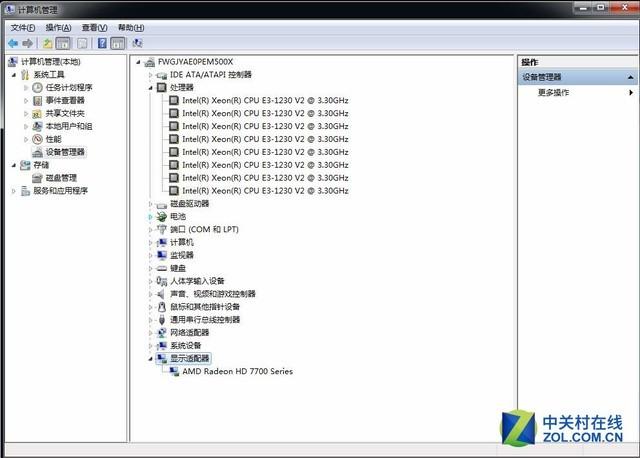Collapse the 设备管理器 actions section header
Image resolution: width=640 pixels, height=458 pixels.
630,77
